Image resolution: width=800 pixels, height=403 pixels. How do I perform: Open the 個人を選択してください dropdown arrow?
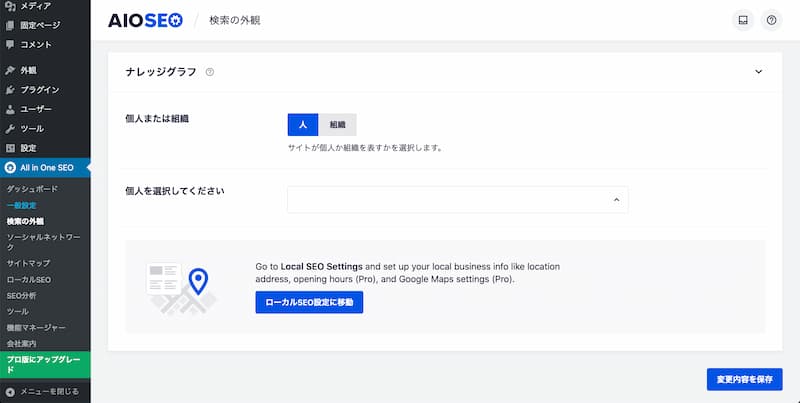[x=616, y=199]
